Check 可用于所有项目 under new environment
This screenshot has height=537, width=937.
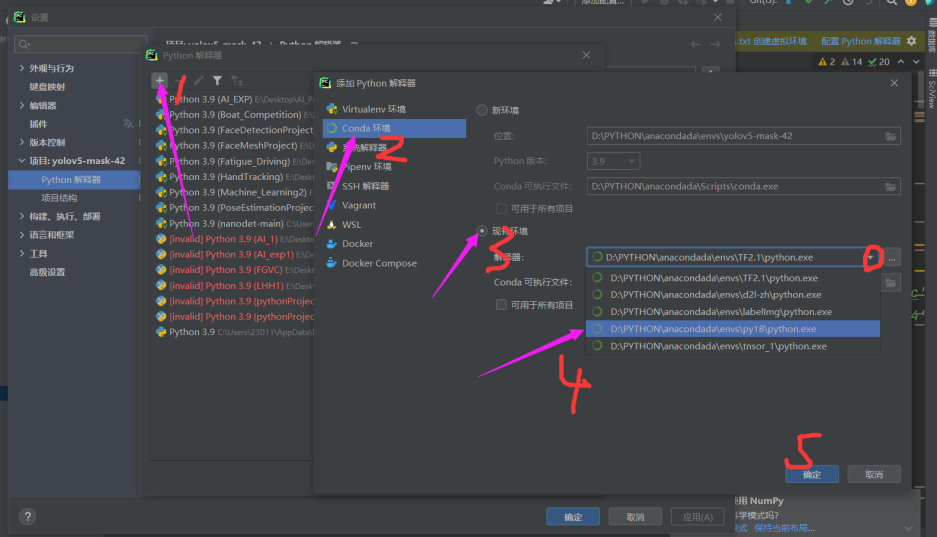pos(501,208)
